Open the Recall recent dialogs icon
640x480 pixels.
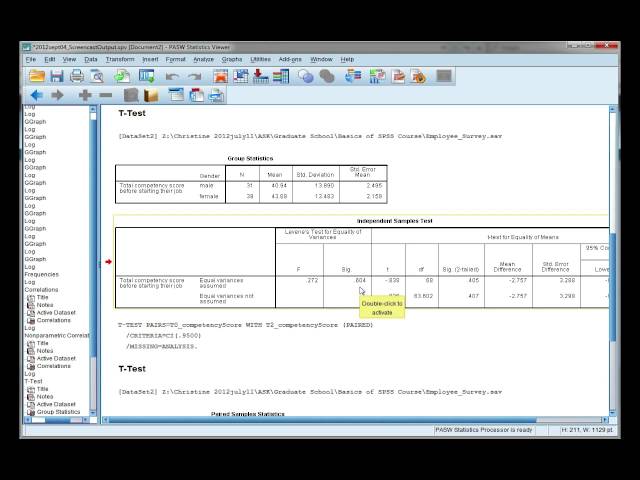click(147, 76)
